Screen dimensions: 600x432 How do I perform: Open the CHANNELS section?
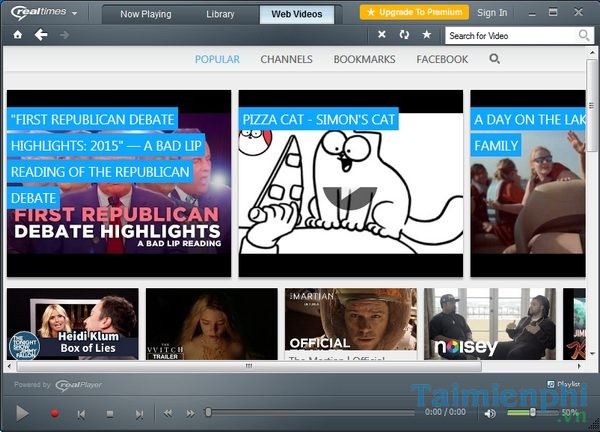pyautogui.click(x=286, y=59)
